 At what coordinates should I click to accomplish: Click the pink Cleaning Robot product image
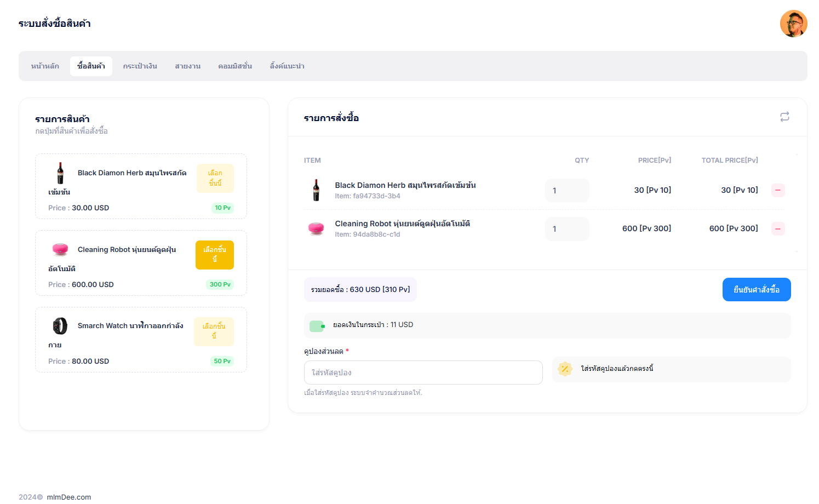[x=60, y=249]
